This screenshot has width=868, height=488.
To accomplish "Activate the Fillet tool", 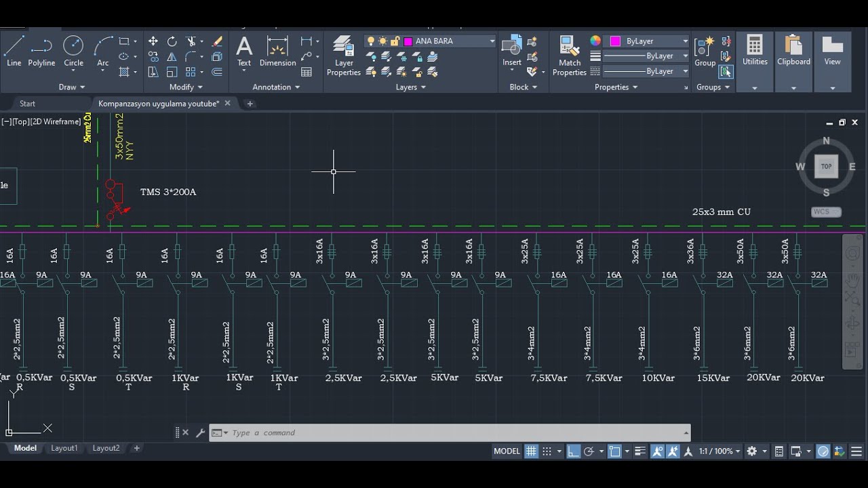I will 191,57.
